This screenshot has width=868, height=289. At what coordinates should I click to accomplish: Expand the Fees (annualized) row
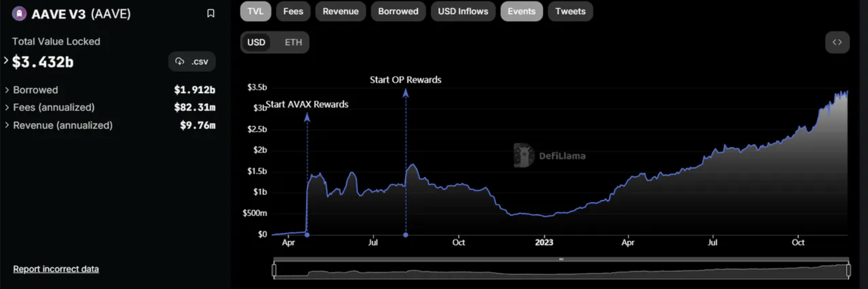tap(7, 107)
